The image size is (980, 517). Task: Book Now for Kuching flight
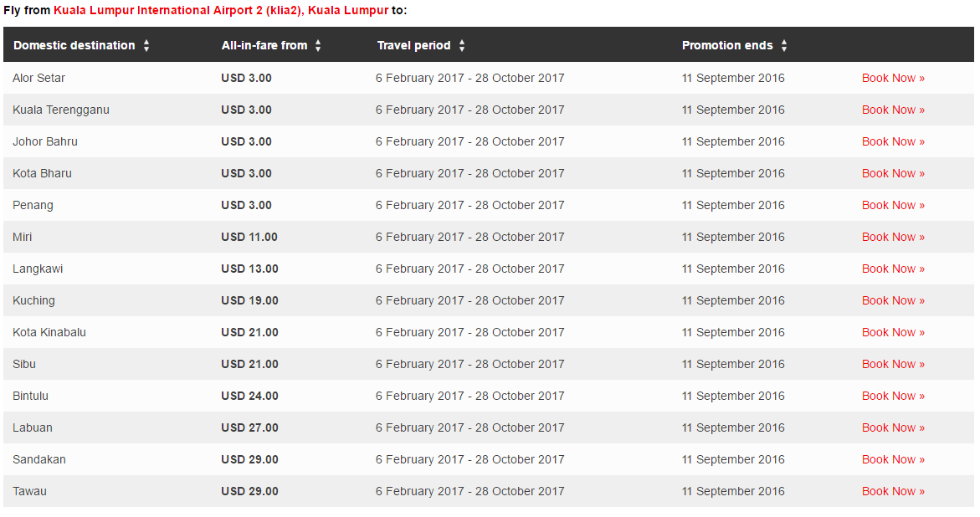pyautogui.click(x=893, y=301)
